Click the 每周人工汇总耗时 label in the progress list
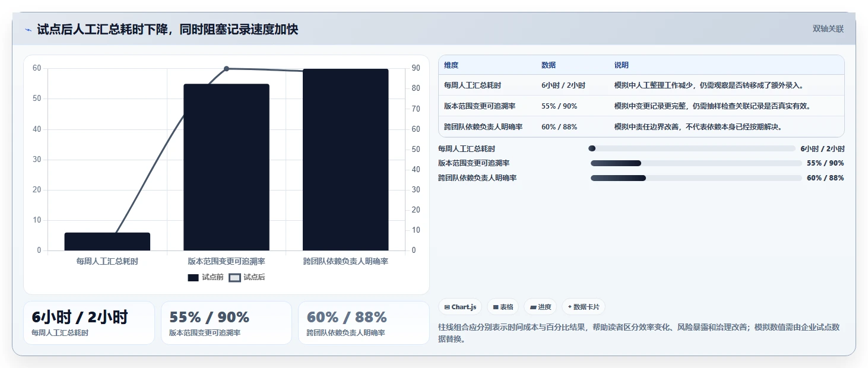 467,149
